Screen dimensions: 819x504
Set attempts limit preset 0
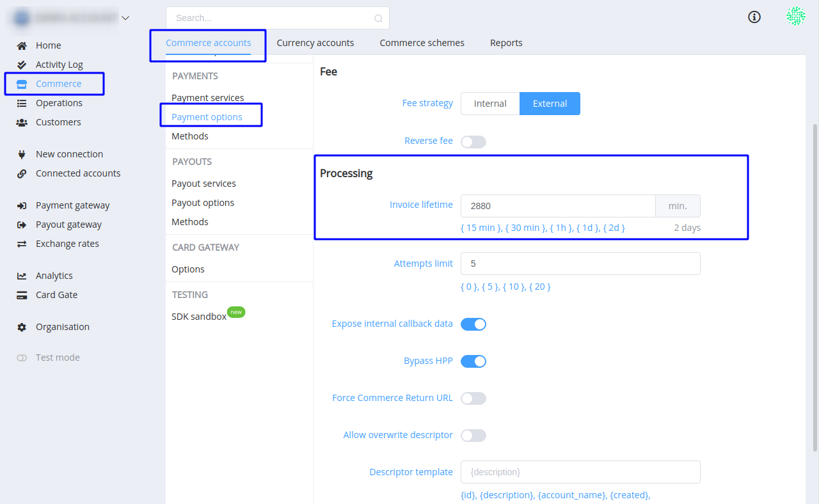(469, 287)
